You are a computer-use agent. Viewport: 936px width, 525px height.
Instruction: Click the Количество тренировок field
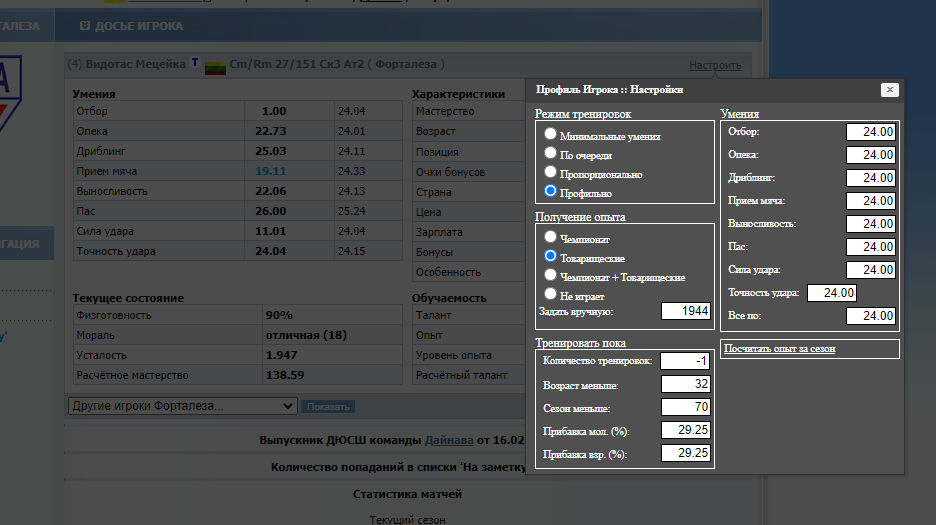685,361
